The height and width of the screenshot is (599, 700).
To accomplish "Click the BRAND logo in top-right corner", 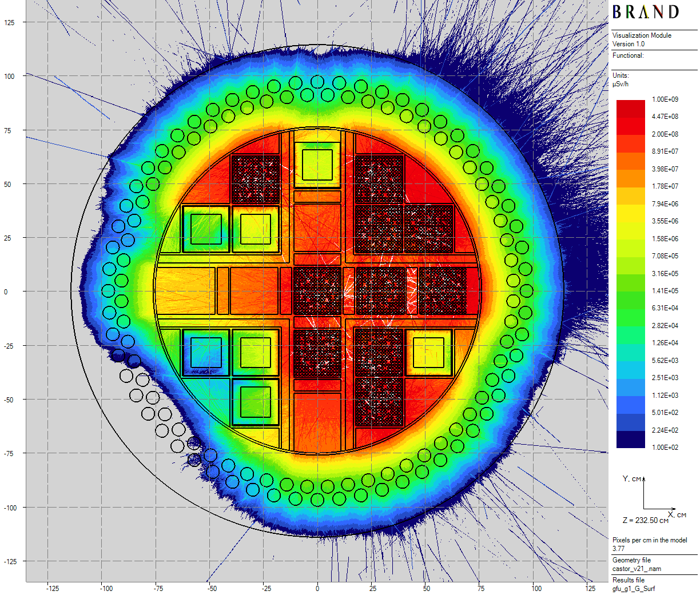I will [x=646, y=13].
